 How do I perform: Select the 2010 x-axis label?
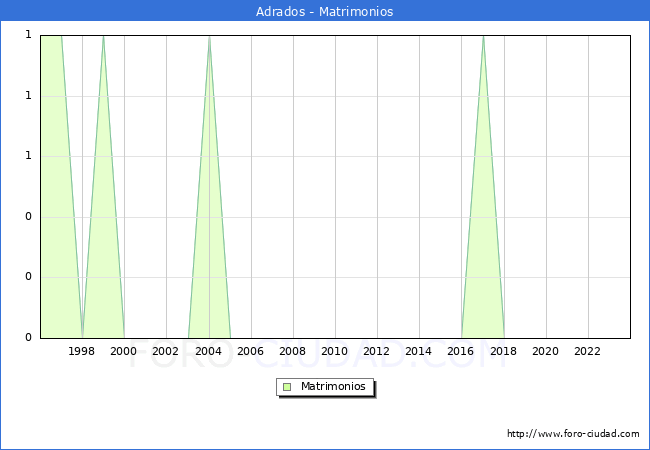[335, 351]
